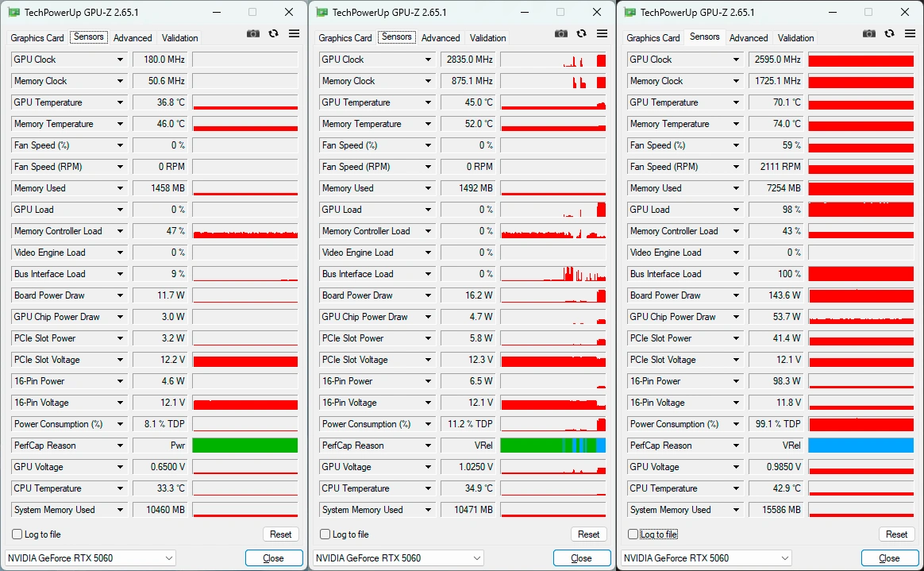The image size is (924, 571).
Task: Click the blue PerfCap Reason bar in the right window
Action: coord(861,446)
